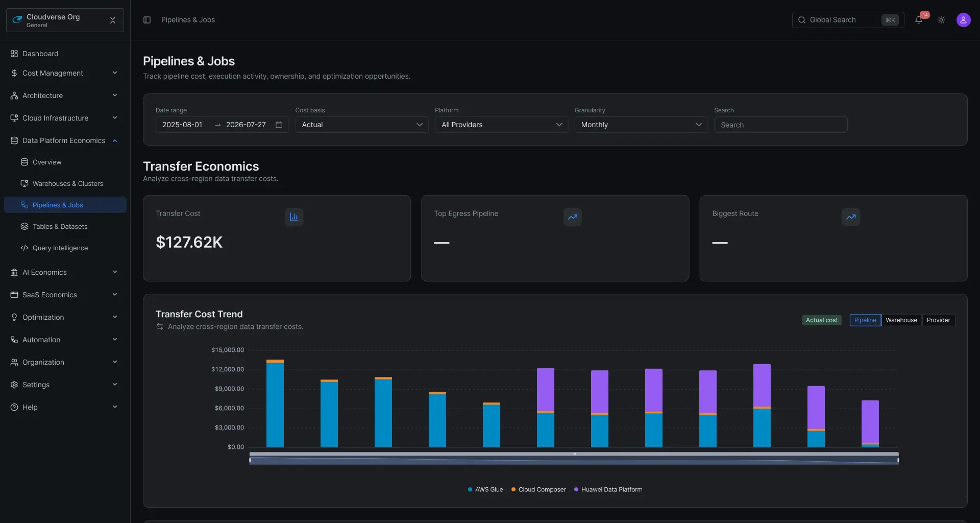Screen dimensions: 980x523
Task: Toggle AWS Glue legend series
Action: 485,490
